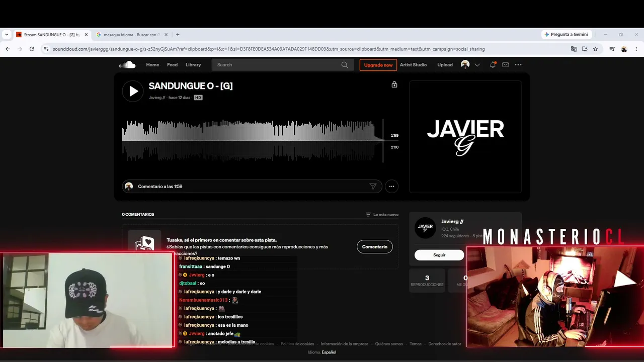This screenshot has height=362, width=644.
Task: Open the Javierg // name in artist card
Action: point(452,222)
